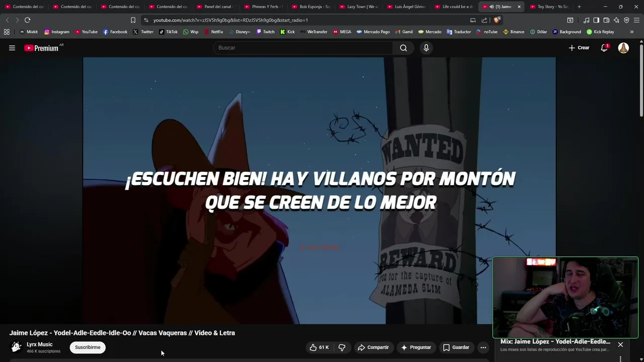644x362 pixels.
Task: Click Suscribirme button
Action: tap(88, 347)
